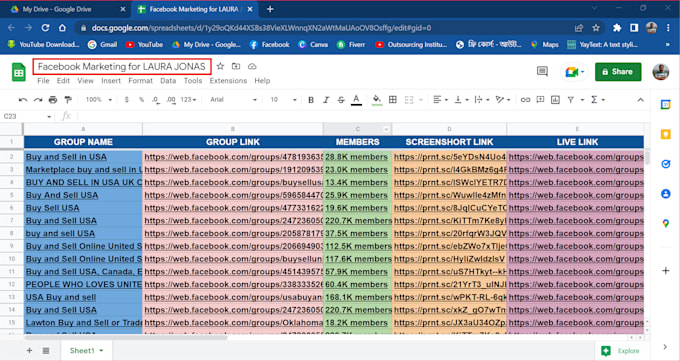680x361 pixels.
Task: Open Tasks in side panel
Action: tap(666, 164)
